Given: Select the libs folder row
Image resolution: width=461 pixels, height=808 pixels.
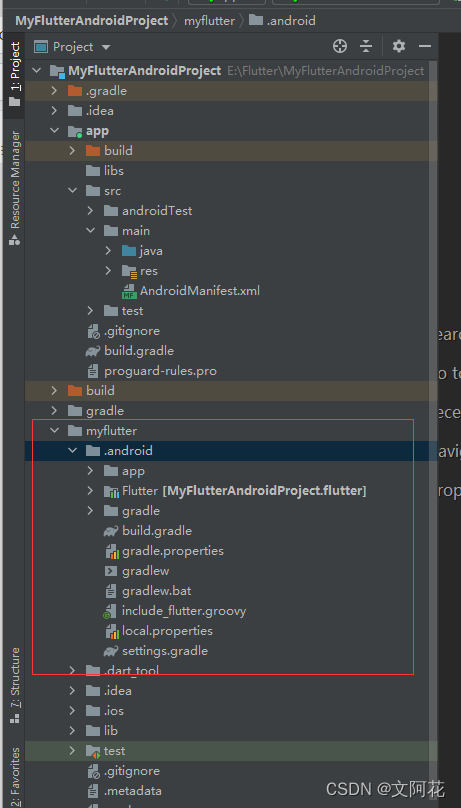Looking at the screenshot, I should tap(231, 171).
